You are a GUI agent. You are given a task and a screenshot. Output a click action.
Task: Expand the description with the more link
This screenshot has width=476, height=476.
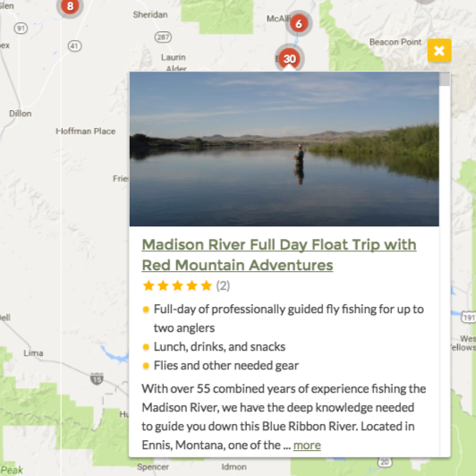coord(307,445)
